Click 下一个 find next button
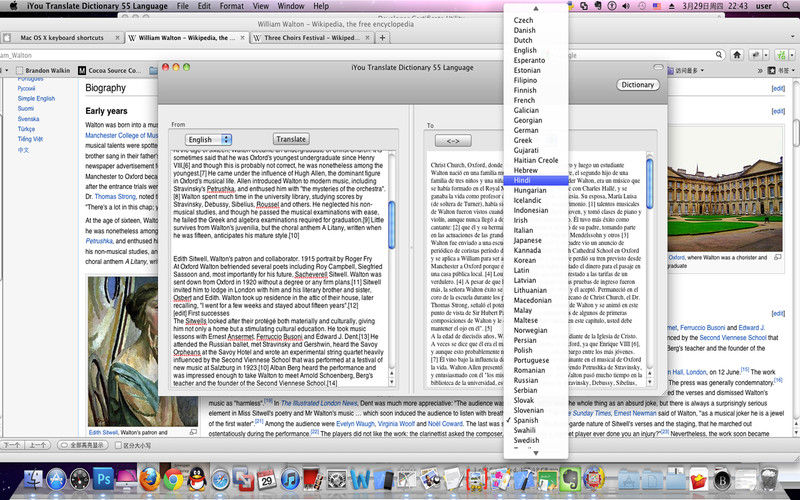The height and width of the screenshot is (500, 800). click(x=12, y=445)
